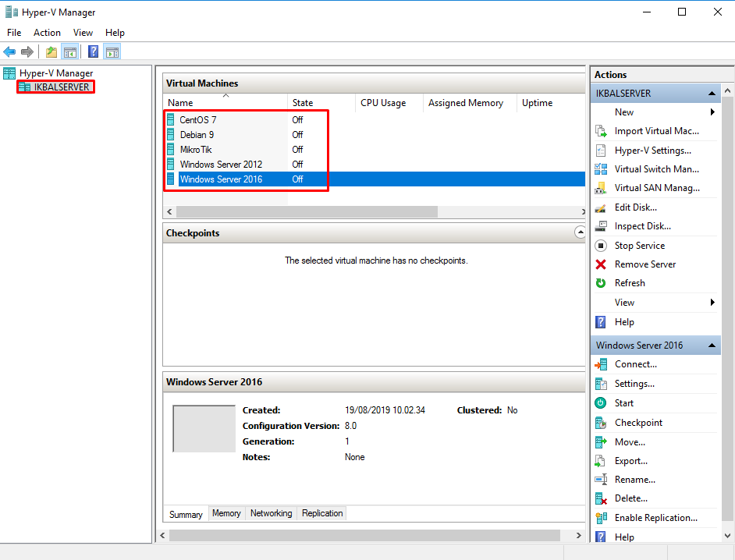Click the Stop Service icon

(601, 245)
